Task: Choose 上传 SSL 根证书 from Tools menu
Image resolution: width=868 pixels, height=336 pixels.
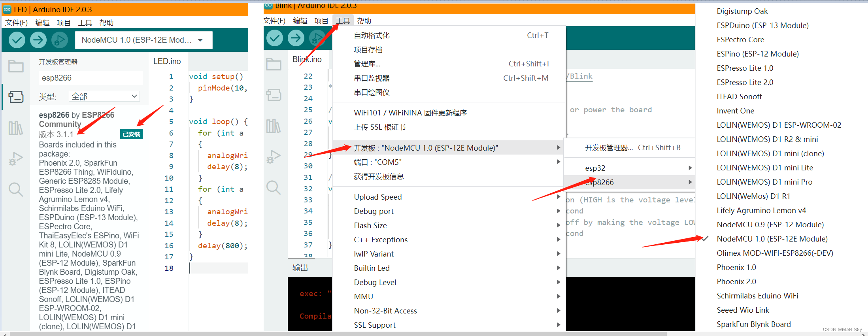Action: (x=449, y=127)
